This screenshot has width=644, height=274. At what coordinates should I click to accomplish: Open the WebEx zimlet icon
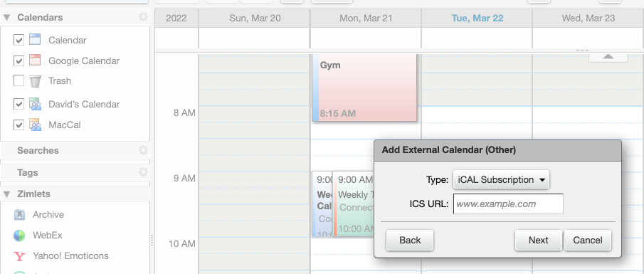click(x=19, y=236)
